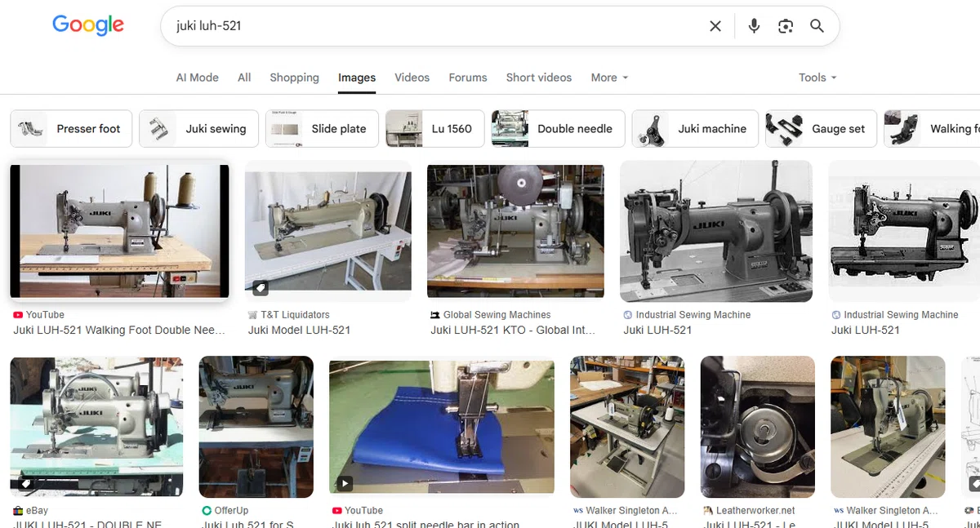Screen dimensions: 980x528
Task: Open the OfferUp Juki machine thumbnail
Action: 256,427
